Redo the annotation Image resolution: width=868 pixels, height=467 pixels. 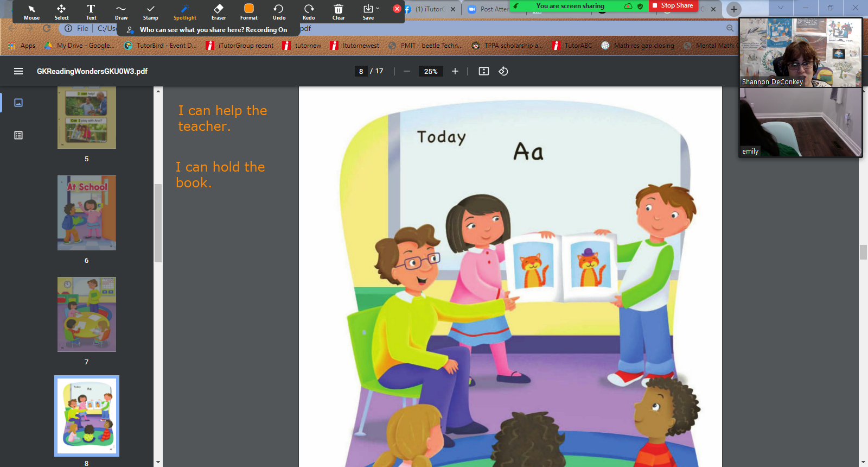click(x=309, y=12)
